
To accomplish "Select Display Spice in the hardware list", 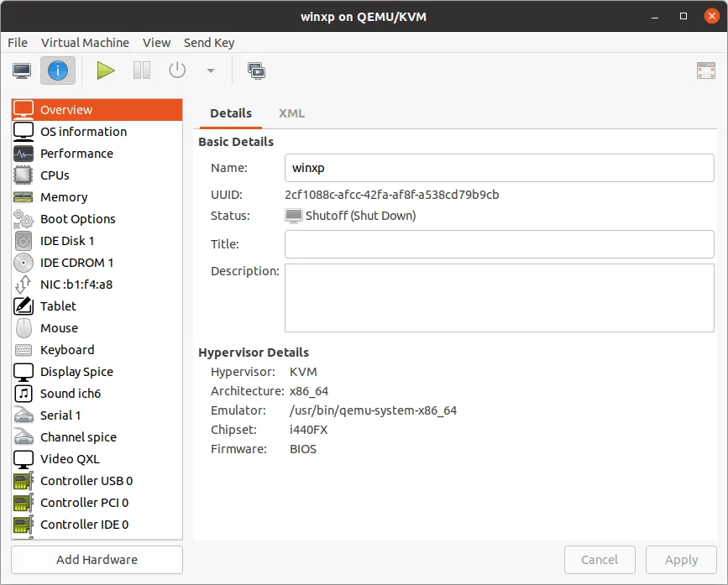I will tap(78, 371).
